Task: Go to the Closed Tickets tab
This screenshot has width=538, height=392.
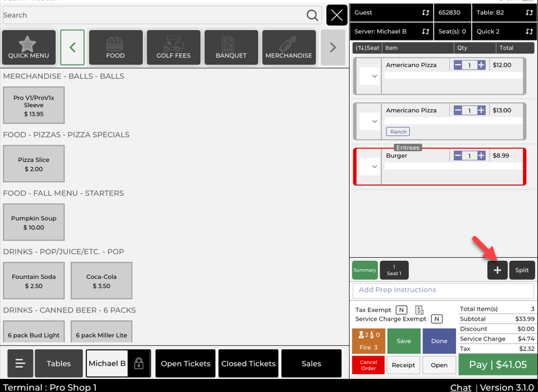Action: 248,364
